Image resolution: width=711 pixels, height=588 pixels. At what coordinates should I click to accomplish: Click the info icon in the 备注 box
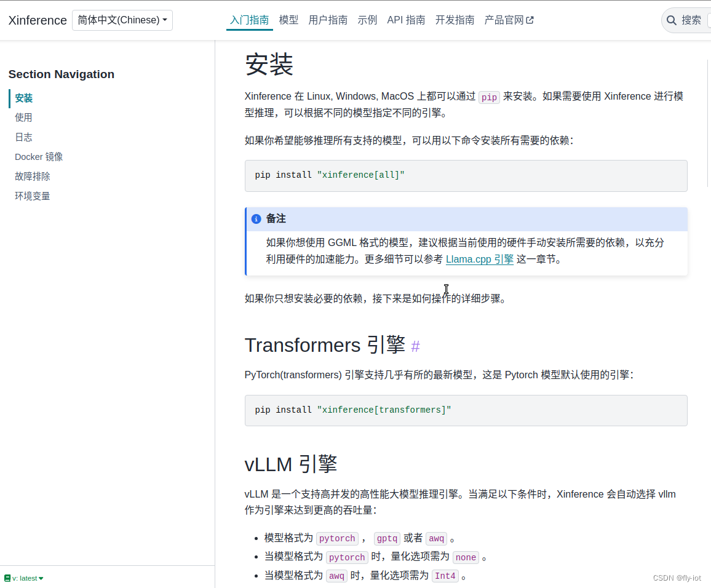click(x=256, y=218)
